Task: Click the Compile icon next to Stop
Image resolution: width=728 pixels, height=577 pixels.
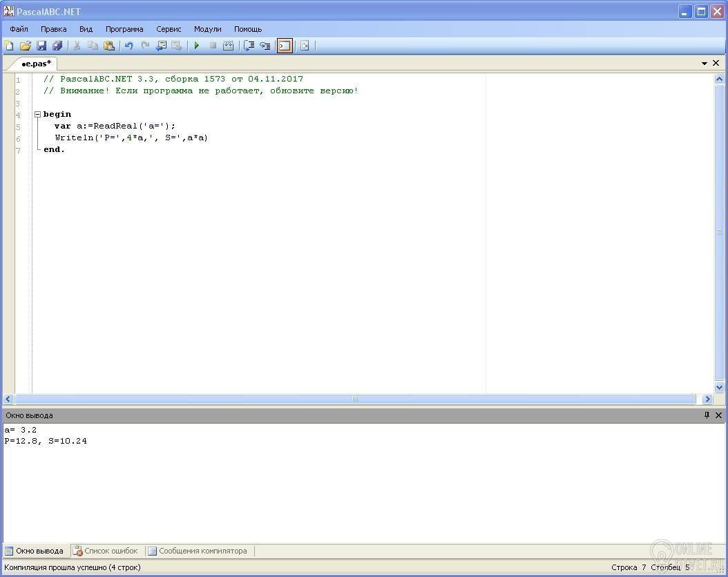Action: [x=229, y=46]
